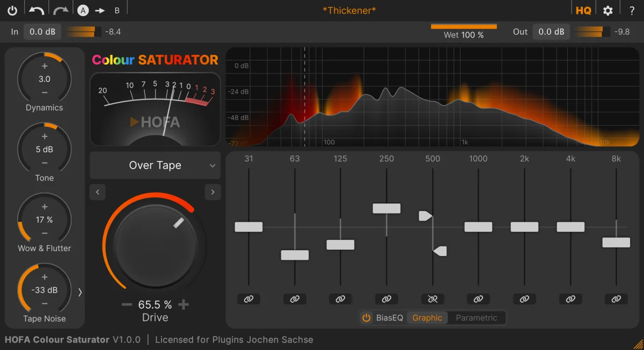Decrease Drive with the minus button

pyautogui.click(x=127, y=304)
